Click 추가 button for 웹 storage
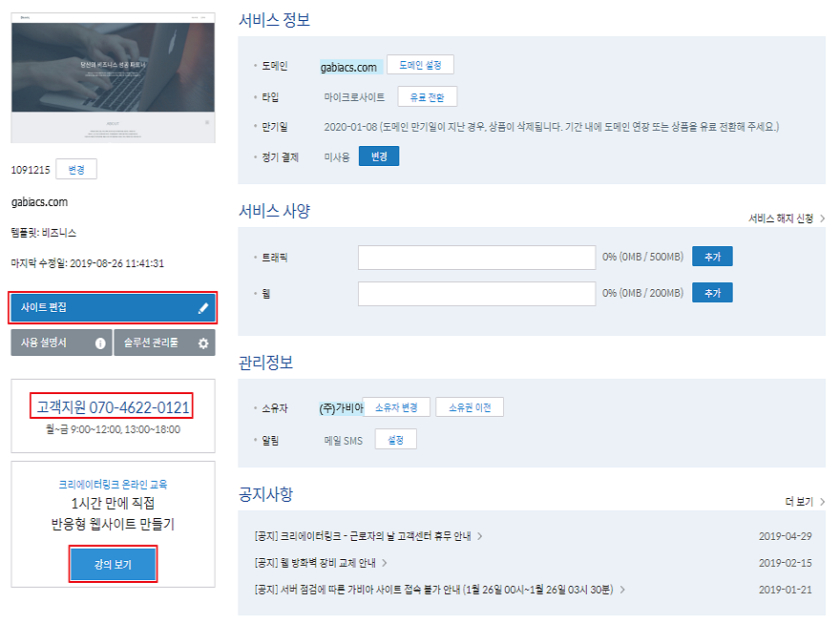840x623 pixels. pyautogui.click(x=712, y=293)
